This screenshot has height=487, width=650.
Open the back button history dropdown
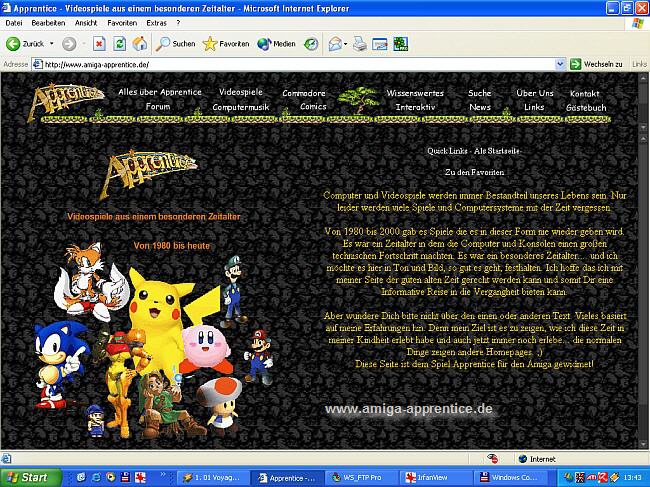coord(51,44)
